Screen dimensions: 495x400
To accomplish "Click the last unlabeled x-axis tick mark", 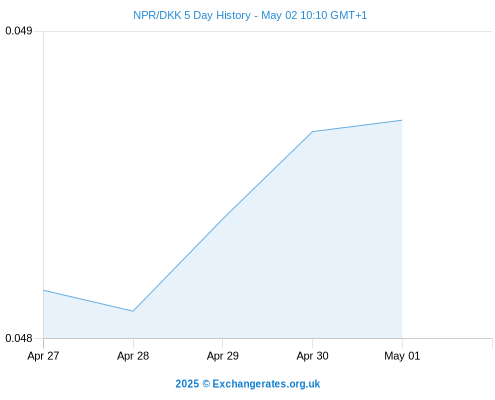I will pyautogui.click(x=492, y=343).
